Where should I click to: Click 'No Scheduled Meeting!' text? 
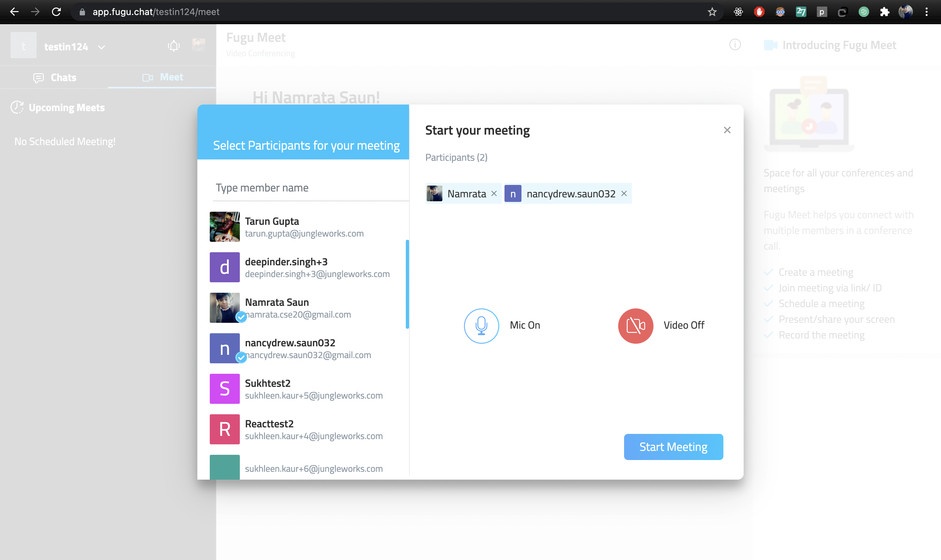point(65,141)
